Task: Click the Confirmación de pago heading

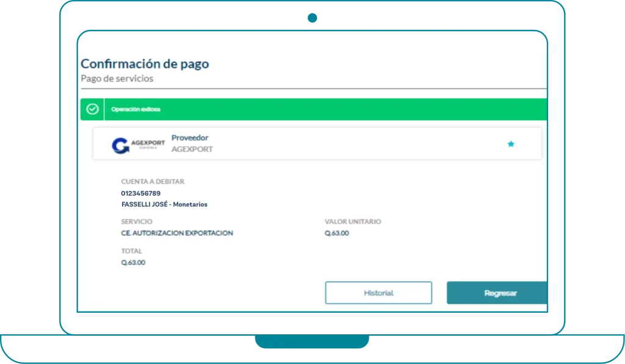Action: (145, 63)
